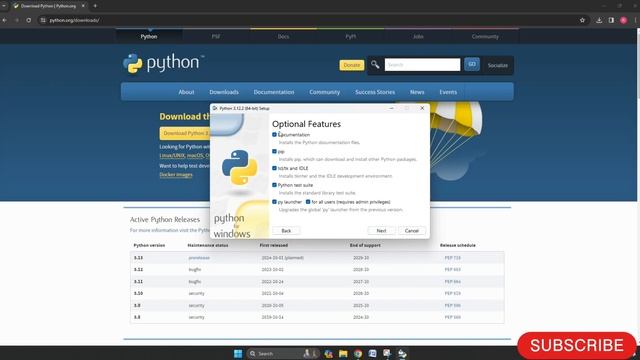
Task: Open the Events menu
Action: (x=448, y=92)
